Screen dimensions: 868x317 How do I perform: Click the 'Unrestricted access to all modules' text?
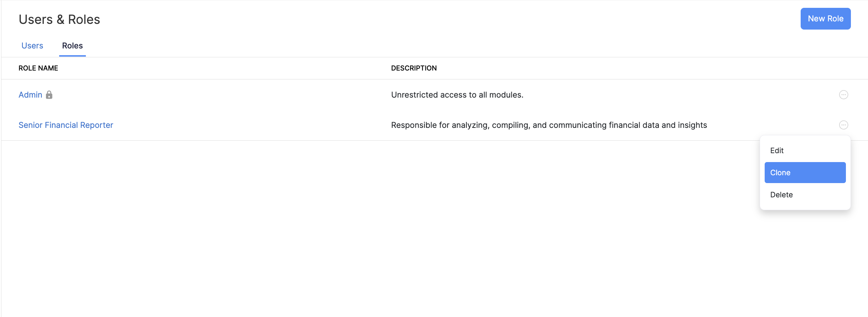click(x=457, y=95)
